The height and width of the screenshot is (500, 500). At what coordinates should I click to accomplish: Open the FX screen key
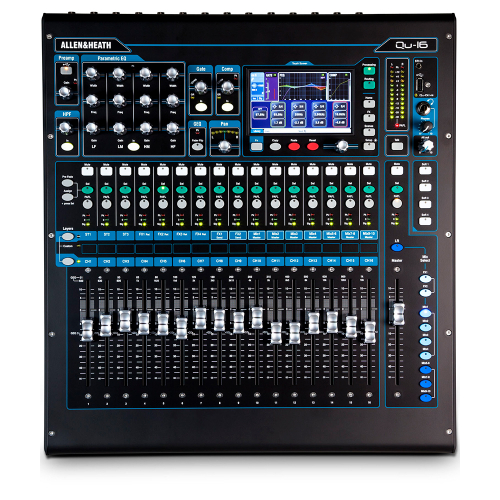click(369, 118)
